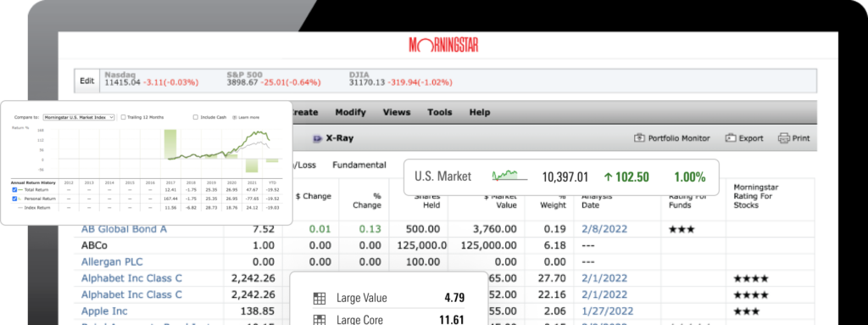Open the Compare to index dropdown
The width and height of the screenshot is (868, 325).
point(79,118)
